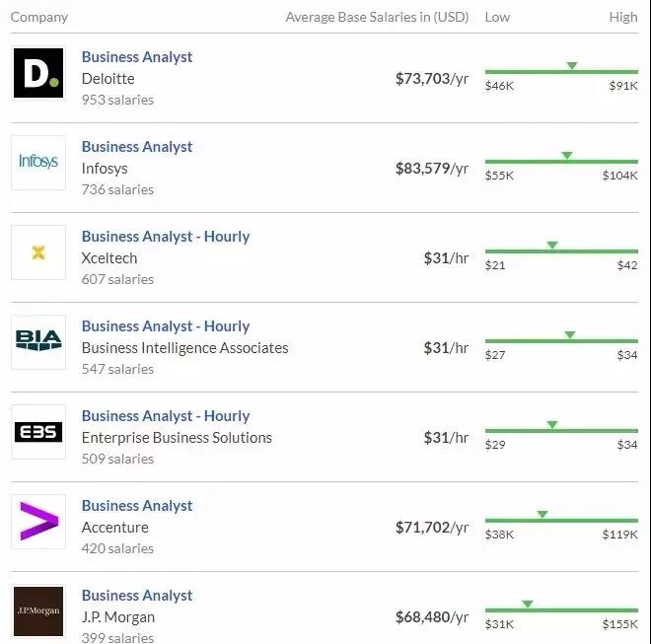Click the Company column header
This screenshot has width=651, height=644.
[x=39, y=17]
